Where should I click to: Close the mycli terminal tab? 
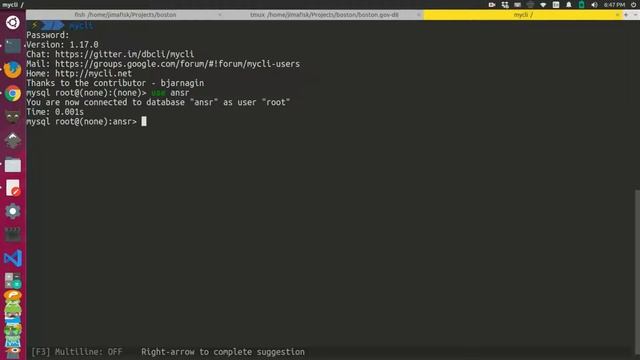pyautogui.click(x=617, y=15)
